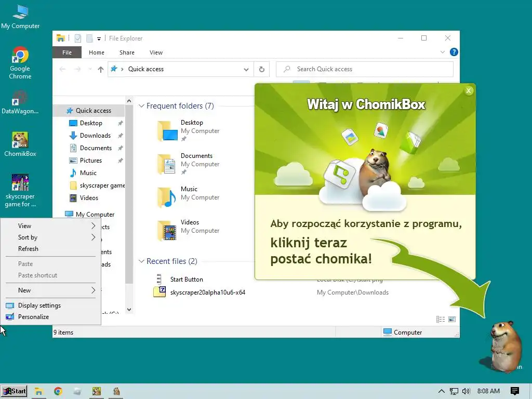532x399 pixels.
Task: Select the skyscraper20alpha10u6-x64 recent file
Action: tap(199, 292)
